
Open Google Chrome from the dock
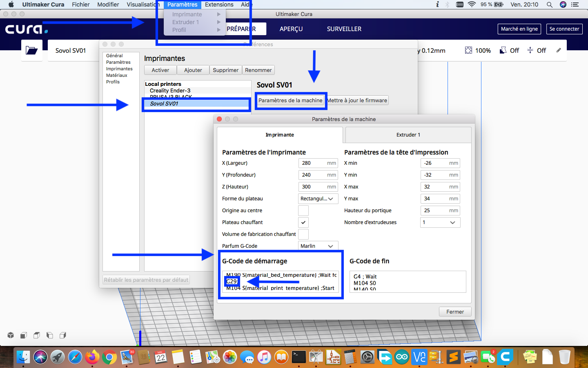point(109,357)
